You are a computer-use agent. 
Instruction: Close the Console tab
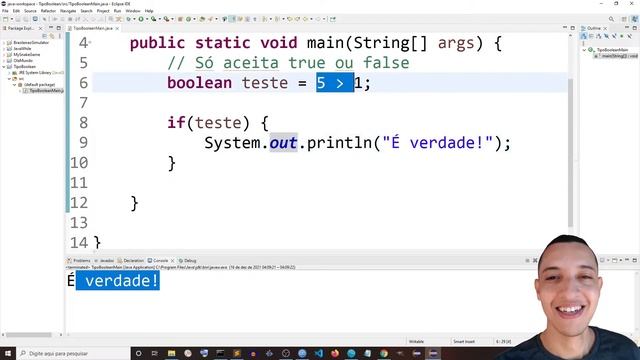(x=172, y=260)
